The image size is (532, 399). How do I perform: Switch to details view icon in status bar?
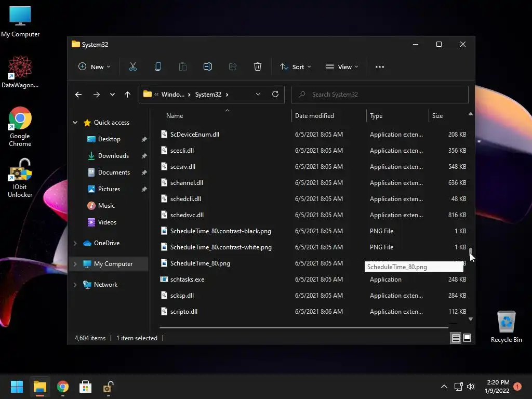click(x=456, y=338)
